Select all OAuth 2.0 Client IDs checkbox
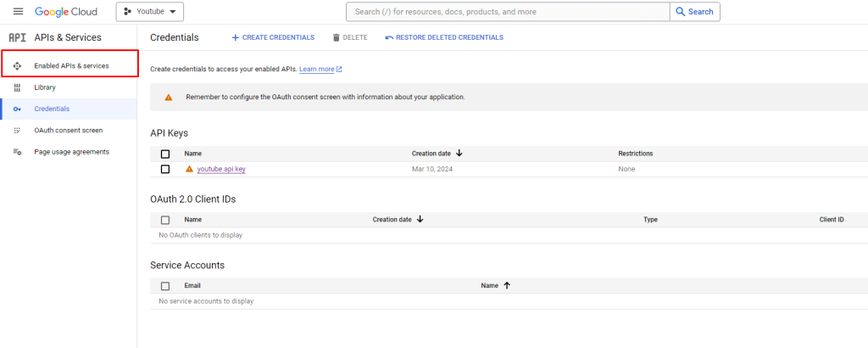The height and width of the screenshot is (348, 868). tap(165, 220)
